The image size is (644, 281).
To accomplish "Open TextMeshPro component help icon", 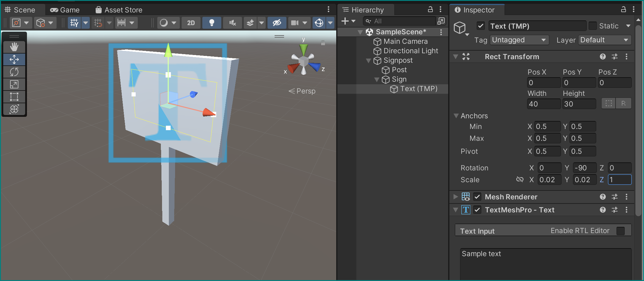I will (x=603, y=210).
